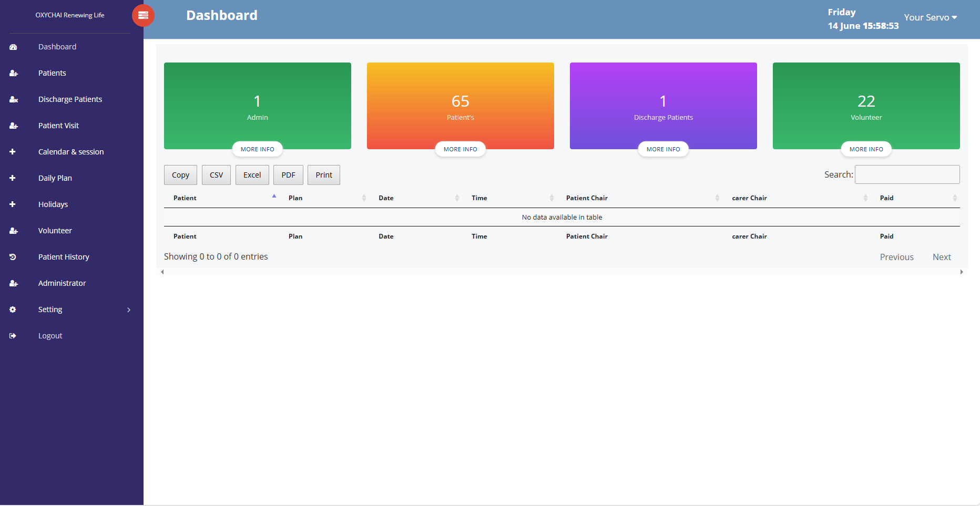Click the Setting gear icon
Viewport: 980px width, 506px height.
click(x=13, y=309)
